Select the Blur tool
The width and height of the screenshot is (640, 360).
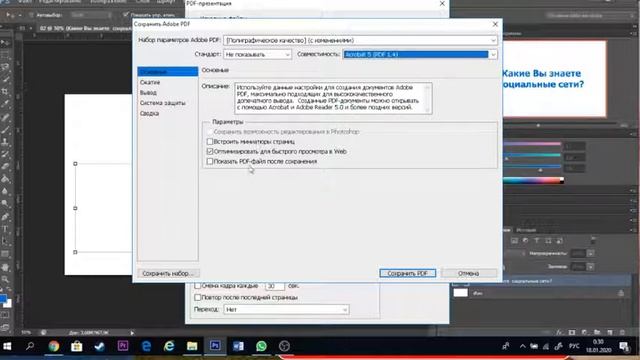tap(5, 191)
